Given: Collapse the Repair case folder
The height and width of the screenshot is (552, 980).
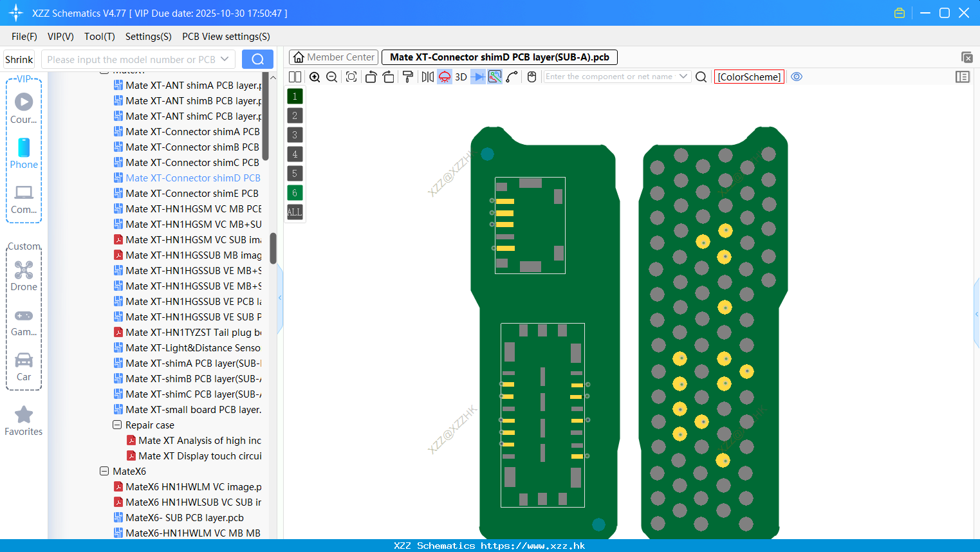Looking at the screenshot, I should pos(117,425).
